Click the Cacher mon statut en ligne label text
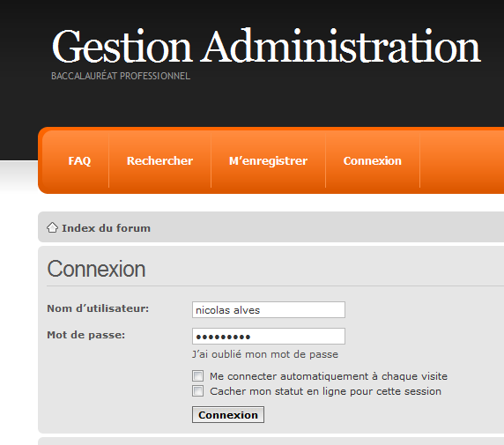Screen dimensions: 504x445 tap(325, 391)
